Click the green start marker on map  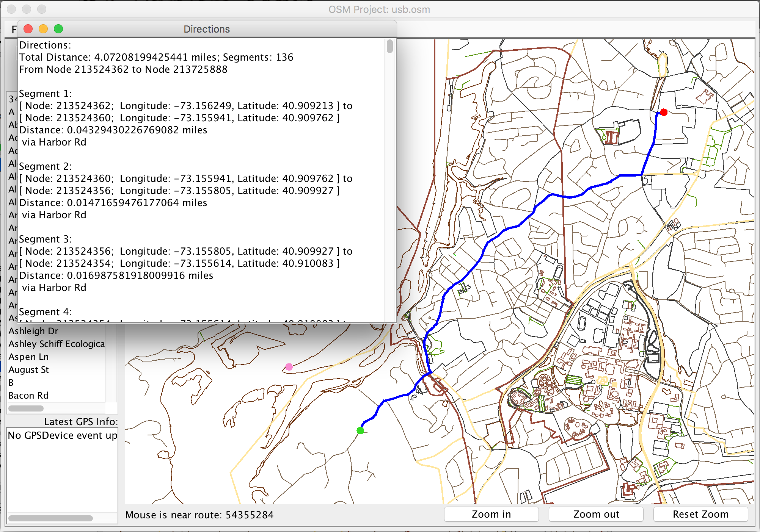(x=360, y=430)
